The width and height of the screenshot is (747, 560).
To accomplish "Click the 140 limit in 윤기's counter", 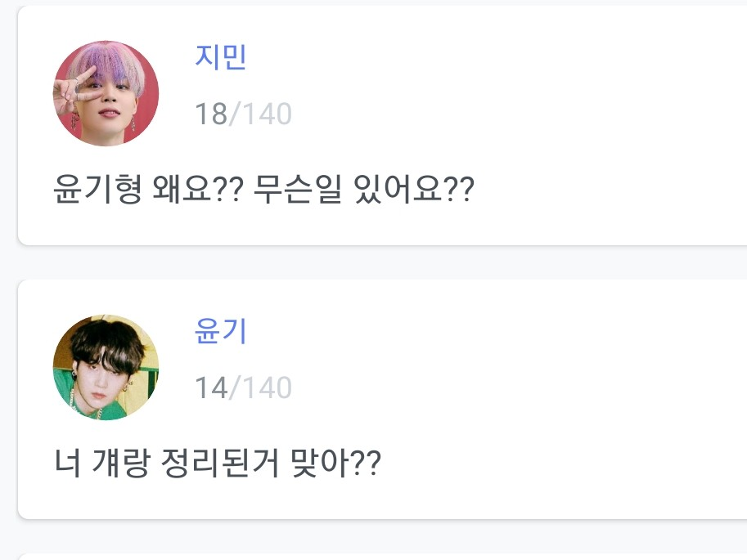I will coord(264,388).
